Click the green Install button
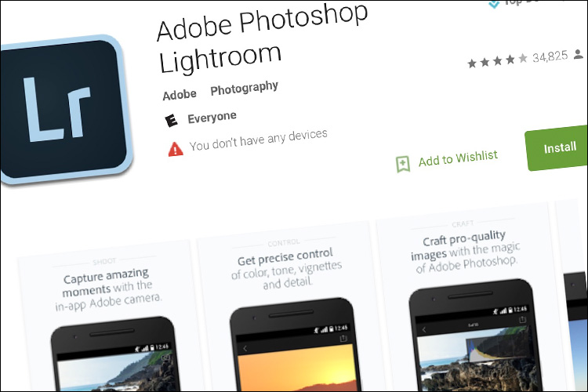Image resolution: width=588 pixels, height=392 pixels. point(557,148)
